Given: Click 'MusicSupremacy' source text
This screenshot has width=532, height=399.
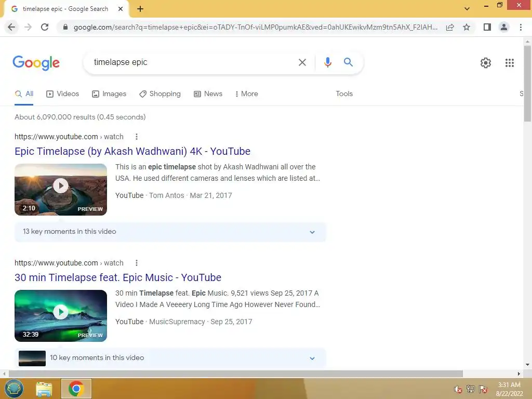Looking at the screenshot, I should 177,322.
